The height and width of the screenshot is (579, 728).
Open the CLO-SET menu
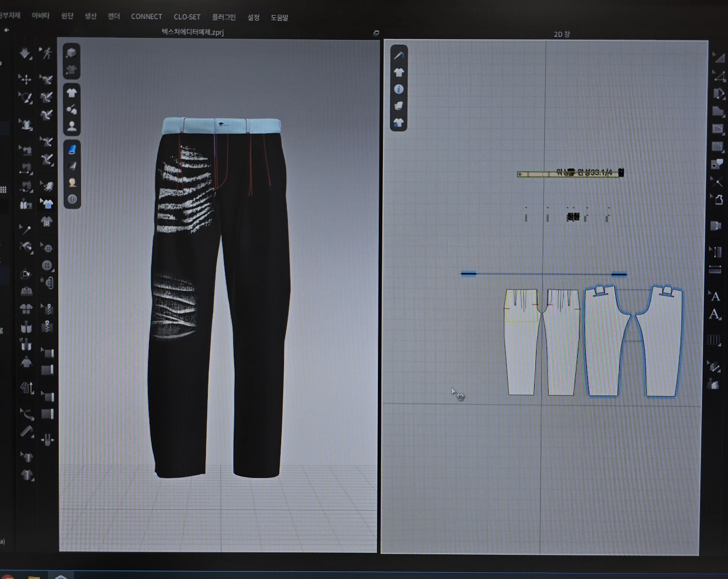tap(187, 17)
